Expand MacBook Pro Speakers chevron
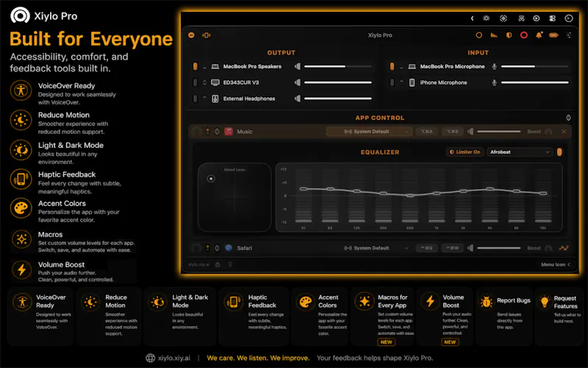The image size is (588, 368). click(204, 67)
